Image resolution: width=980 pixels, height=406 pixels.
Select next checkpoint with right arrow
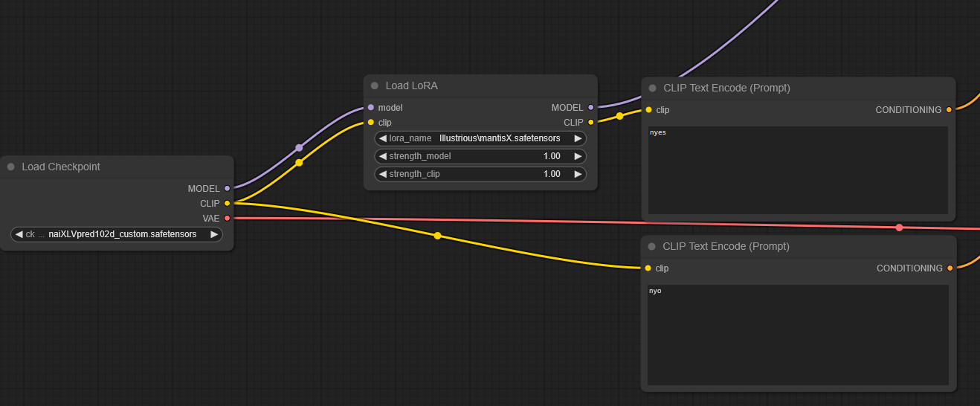click(214, 234)
